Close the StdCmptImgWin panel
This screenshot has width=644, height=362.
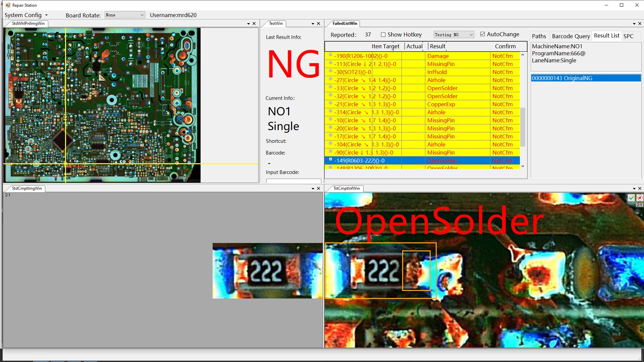pos(318,189)
